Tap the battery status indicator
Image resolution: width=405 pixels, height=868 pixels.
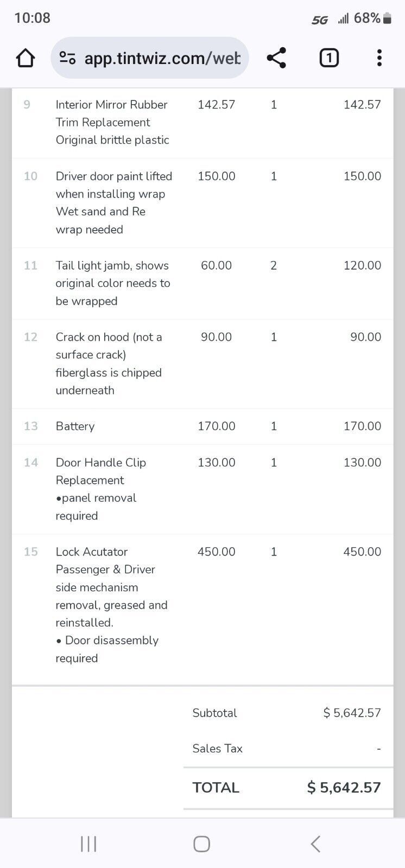(x=387, y=18)
